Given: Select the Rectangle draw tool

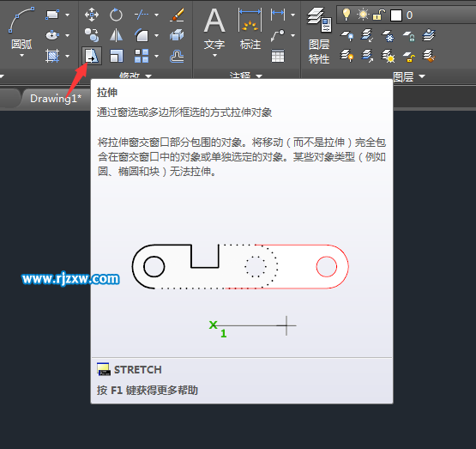Looking at the screenshot, I should (x=52, y=15).
